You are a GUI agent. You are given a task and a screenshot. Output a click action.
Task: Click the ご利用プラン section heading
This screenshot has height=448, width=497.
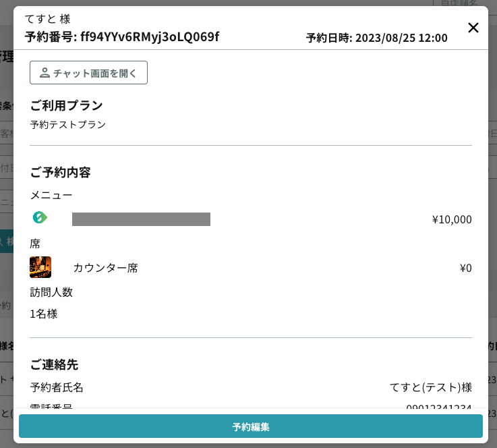coord(66,105)
